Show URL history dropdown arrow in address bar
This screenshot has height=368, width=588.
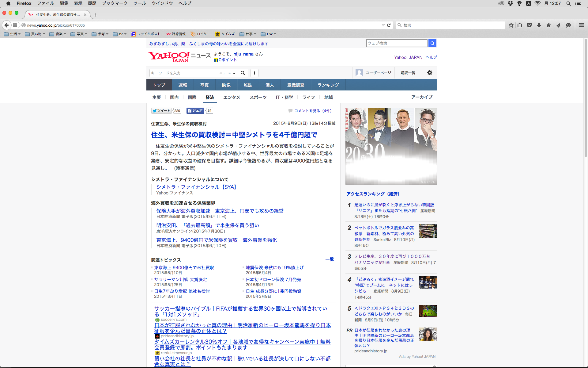click(383, 25)
